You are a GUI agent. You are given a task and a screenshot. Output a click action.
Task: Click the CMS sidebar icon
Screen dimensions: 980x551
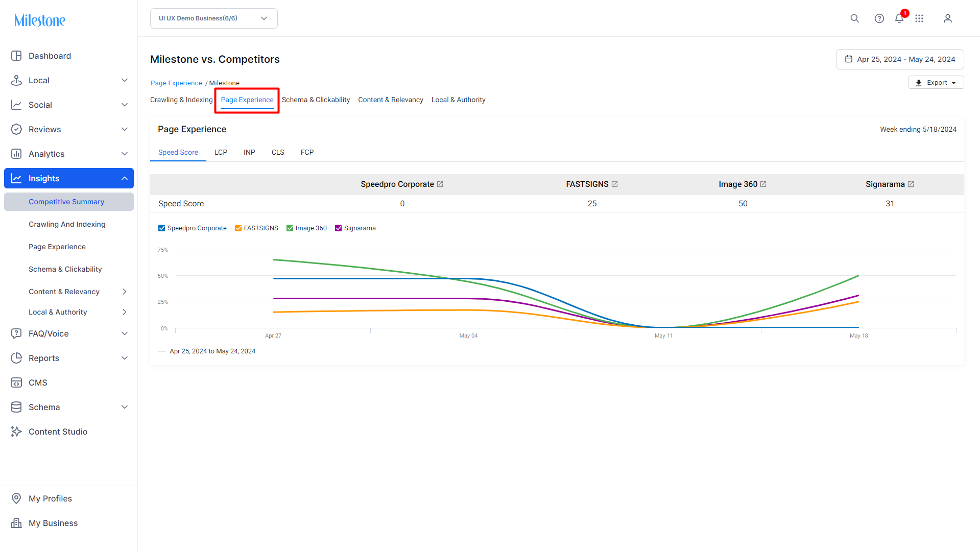(x=16, y=382)
